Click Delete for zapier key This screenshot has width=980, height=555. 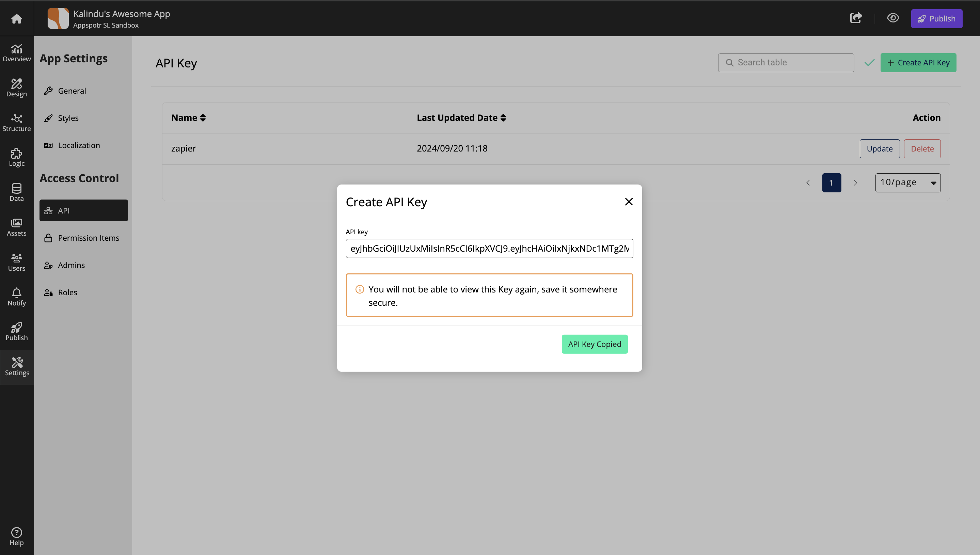922,149
